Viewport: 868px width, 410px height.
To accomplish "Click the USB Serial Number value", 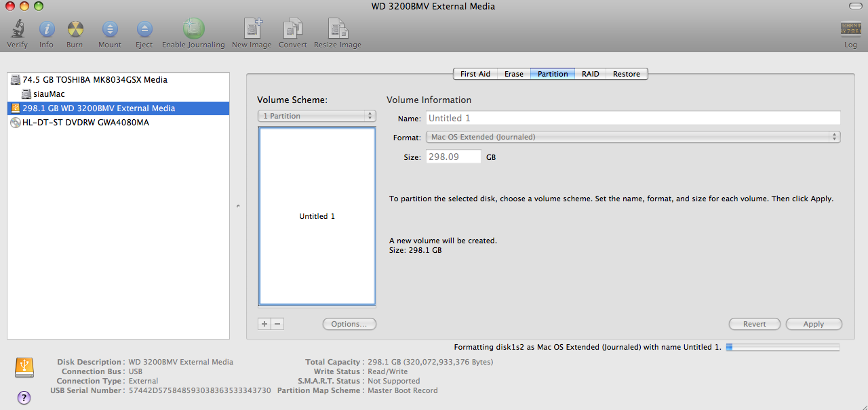I will pyautogui.click(x=200, y=390).
